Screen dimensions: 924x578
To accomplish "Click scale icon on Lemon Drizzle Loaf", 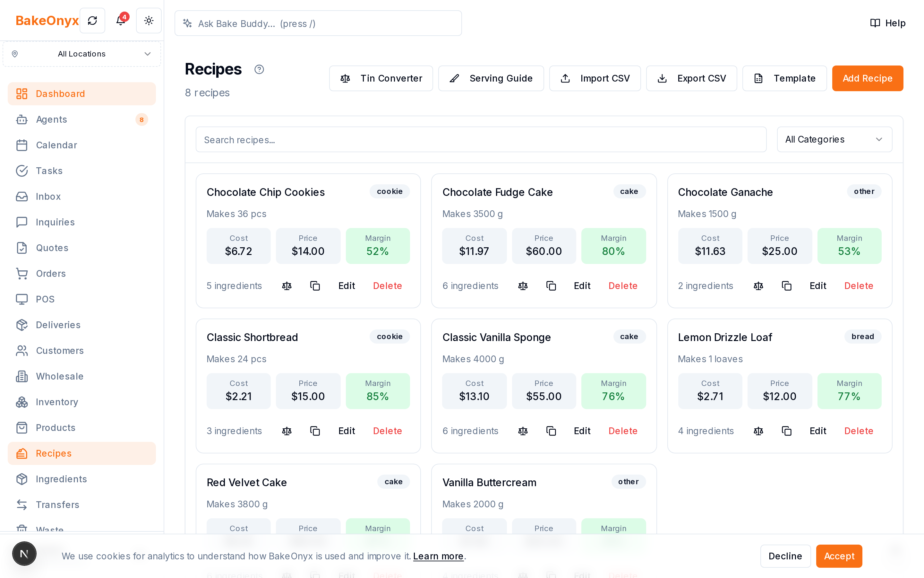I will 758,431.
